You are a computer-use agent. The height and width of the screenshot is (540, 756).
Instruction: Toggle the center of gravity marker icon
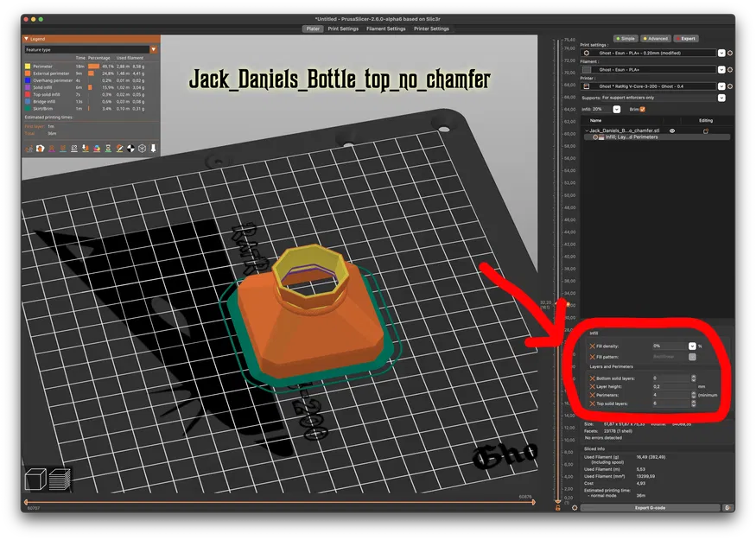tap(130, 149)
